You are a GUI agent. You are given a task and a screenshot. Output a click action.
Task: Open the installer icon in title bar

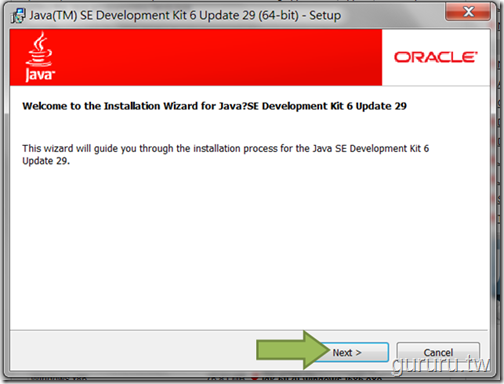click(18, 16)
